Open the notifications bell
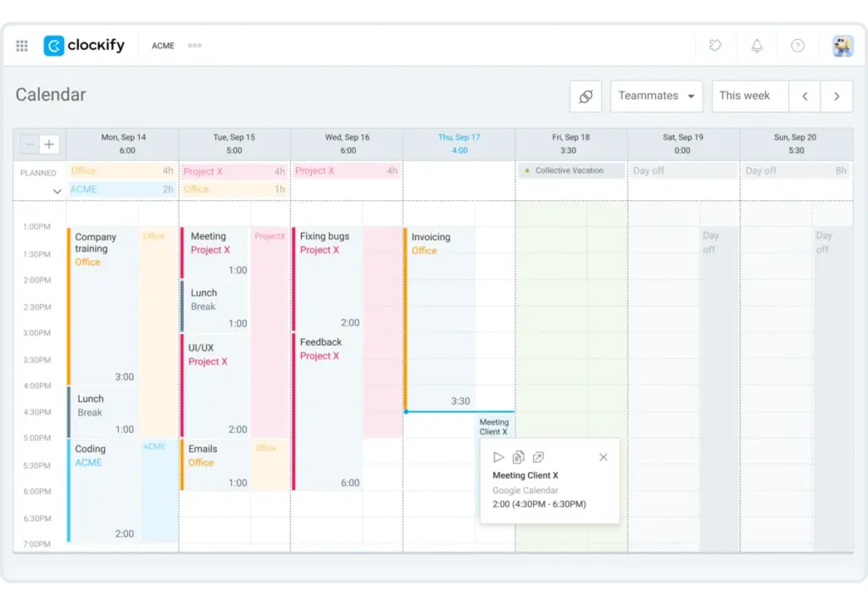 [757, 46]
